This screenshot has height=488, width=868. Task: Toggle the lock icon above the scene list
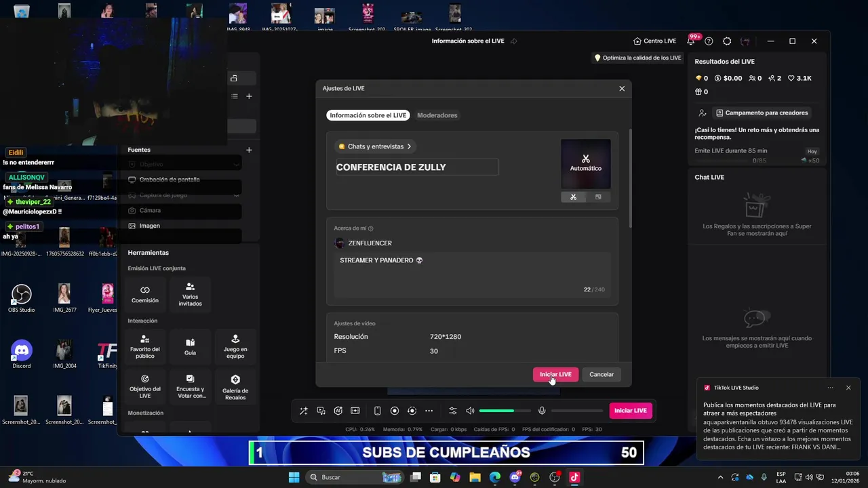click(x=234, y=78)
